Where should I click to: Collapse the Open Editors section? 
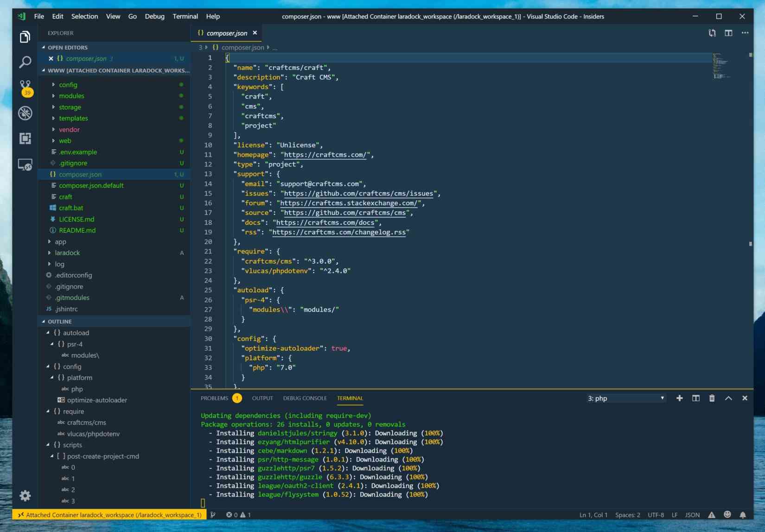click(67, 47)
